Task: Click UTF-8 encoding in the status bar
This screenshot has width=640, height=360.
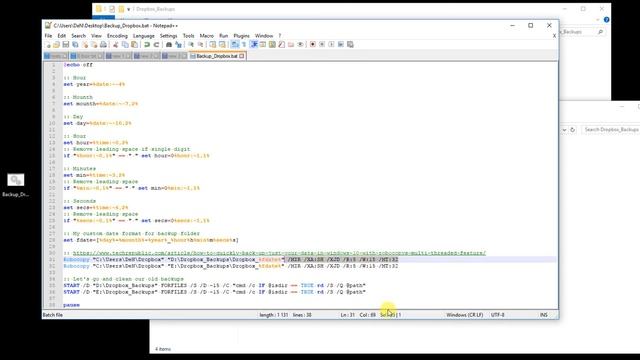Action: coord(498,315)
